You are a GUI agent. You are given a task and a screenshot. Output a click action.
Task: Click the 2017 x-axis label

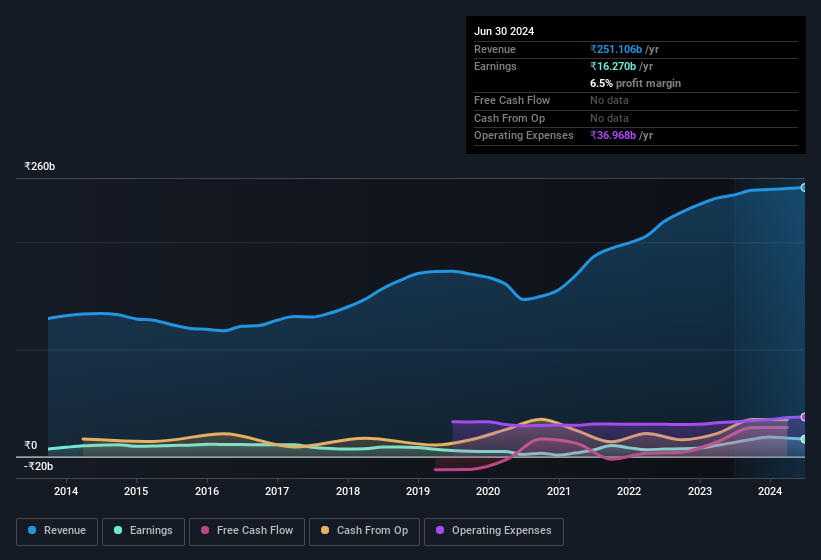point(277,491)
